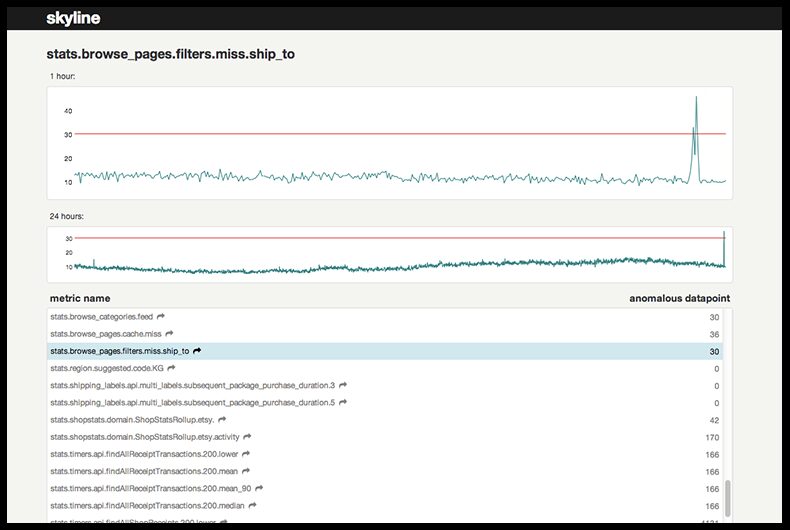Select metric findAllReceiptTransactions.200.mean
Image resolution: width=790 pixels, height=530 pixels.
[144, 471]
